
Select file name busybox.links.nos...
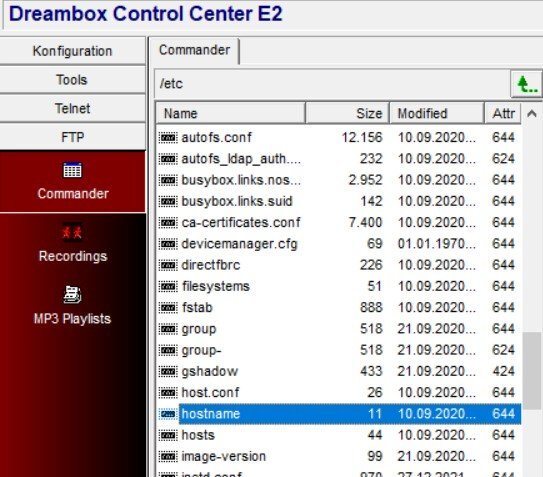click(241, 180)
